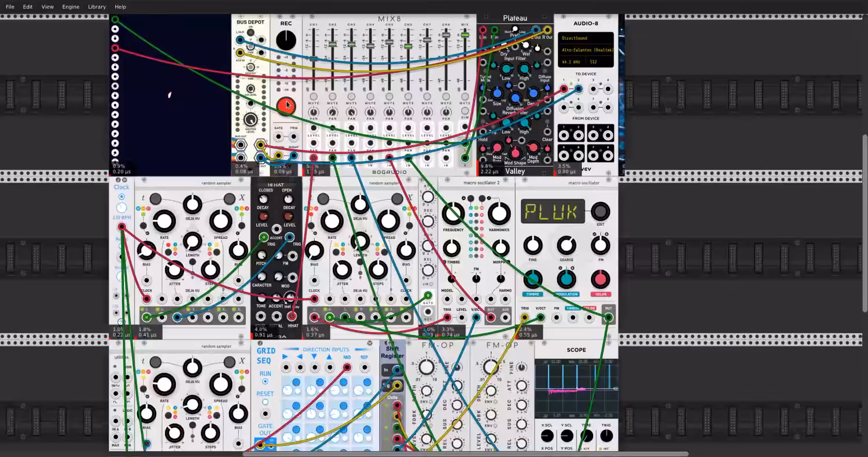Click the left arrow direction icon in Grid Seq
The width and height of the screenshot is (868, 457).
pyautogui.click(x=299, y=357)
